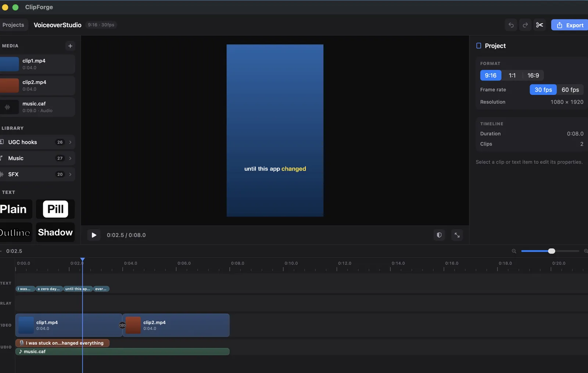
Task: Select clip1.mp4 thumbnail in media list
Action: 10,64
